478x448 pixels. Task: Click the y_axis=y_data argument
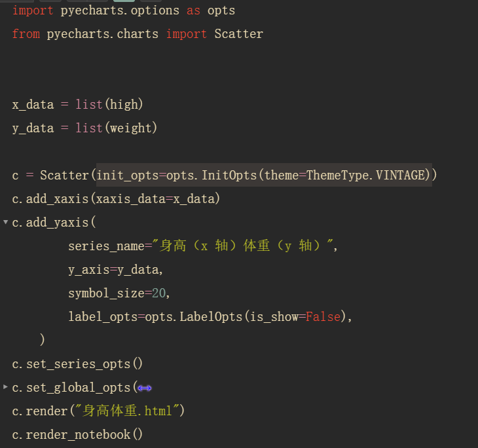pyautogui.click(x=116, y=269)
